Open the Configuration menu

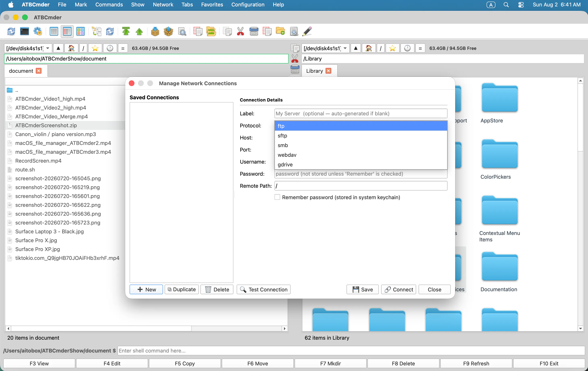pos(248,5)
